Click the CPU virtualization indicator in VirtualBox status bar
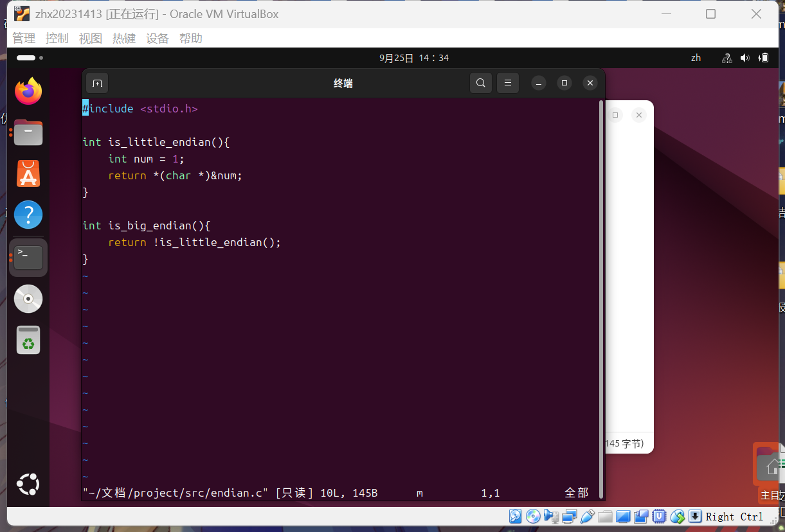The image size is (785, 532). pyautogui.click(x=659, y=517)
